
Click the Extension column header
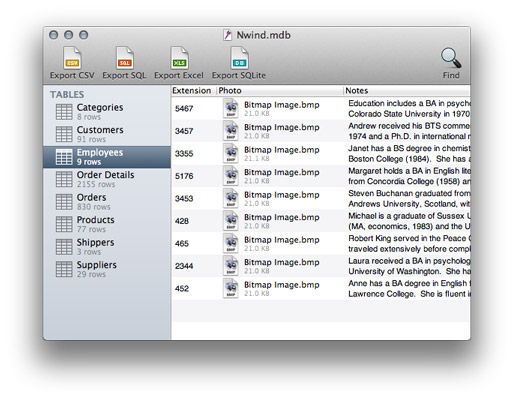click(x=194, y=91)
